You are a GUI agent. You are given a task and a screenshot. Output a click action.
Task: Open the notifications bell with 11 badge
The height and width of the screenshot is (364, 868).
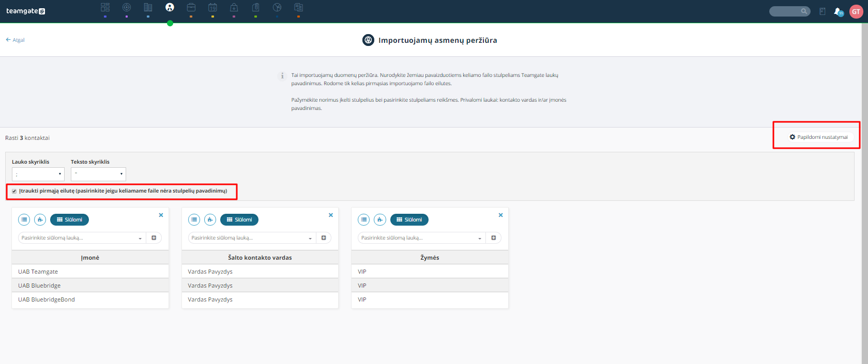[x=838, y=11]
